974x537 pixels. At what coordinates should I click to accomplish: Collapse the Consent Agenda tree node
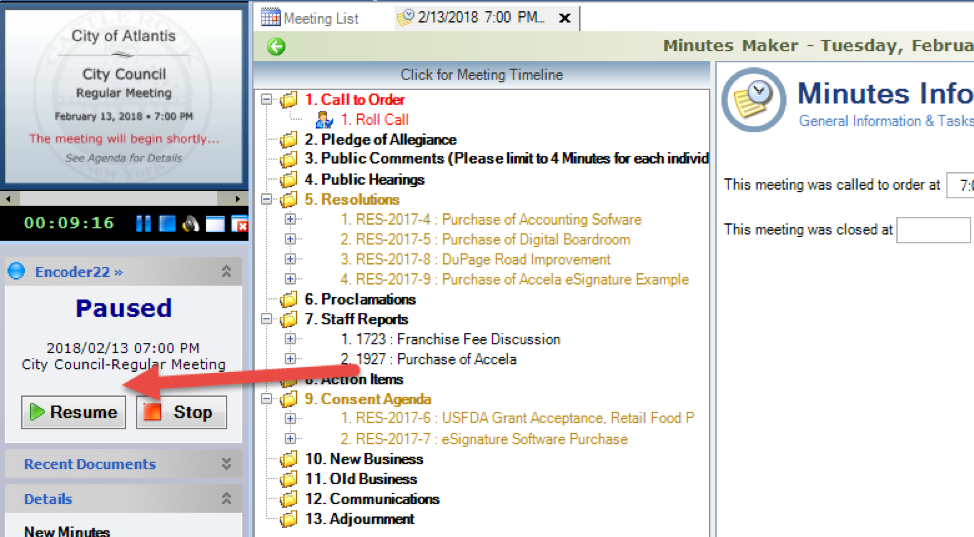click(x=266, y=399)
